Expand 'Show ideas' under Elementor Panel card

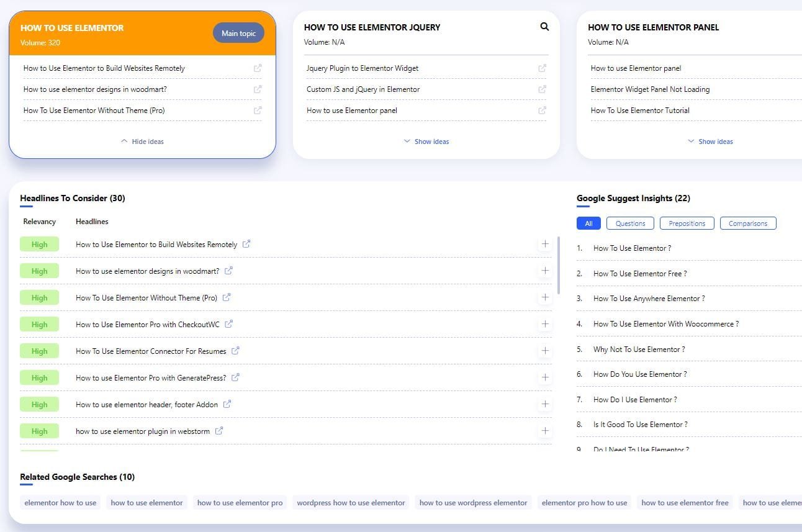(x=710, y=142)
